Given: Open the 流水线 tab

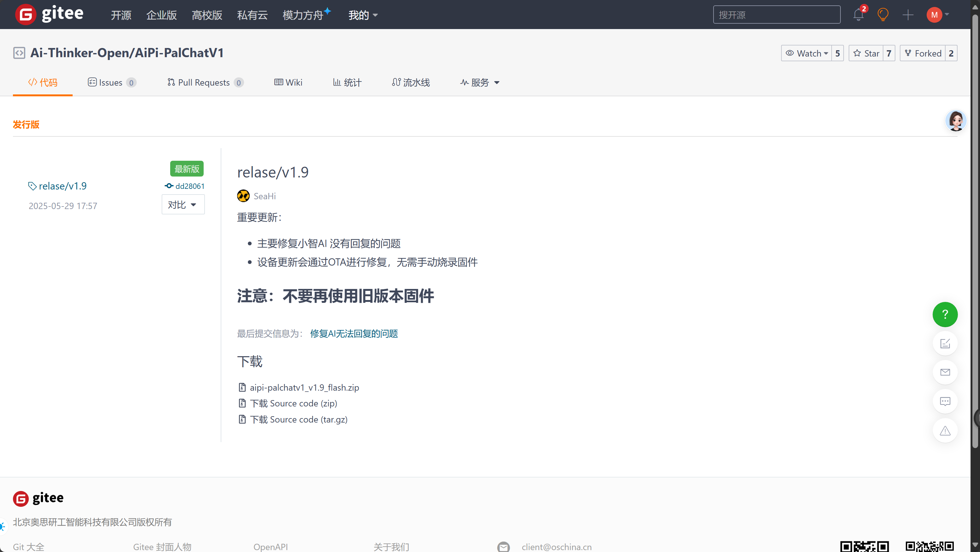Looking at the screenshot, I should (x=411, y=82).
